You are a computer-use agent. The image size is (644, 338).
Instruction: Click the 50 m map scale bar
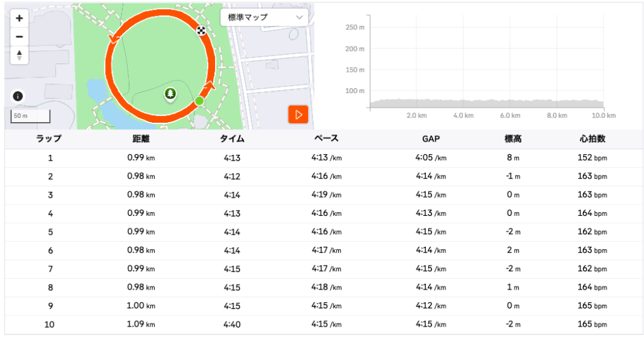click(30, 116)
